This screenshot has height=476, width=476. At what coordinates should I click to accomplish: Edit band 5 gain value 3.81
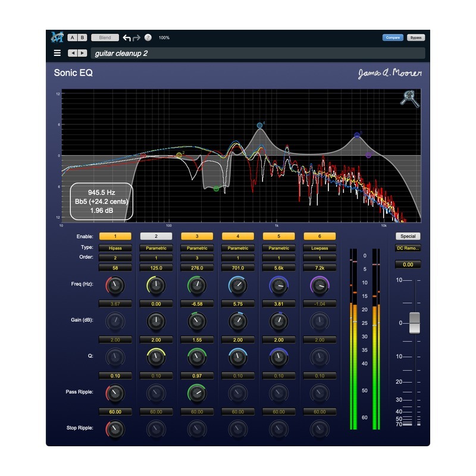[x=278, y=304]
